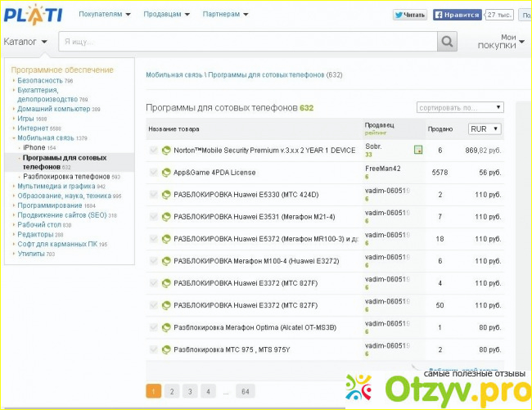The image size is (532, 410).
Task: Open the Мобильная связь breadcrumb link
Action: pos(174,74)
